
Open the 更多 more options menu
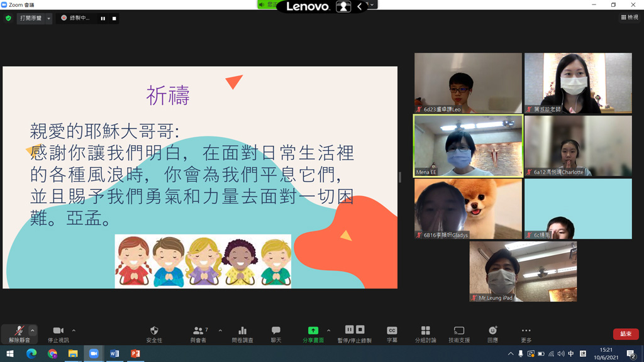(526, 334)
